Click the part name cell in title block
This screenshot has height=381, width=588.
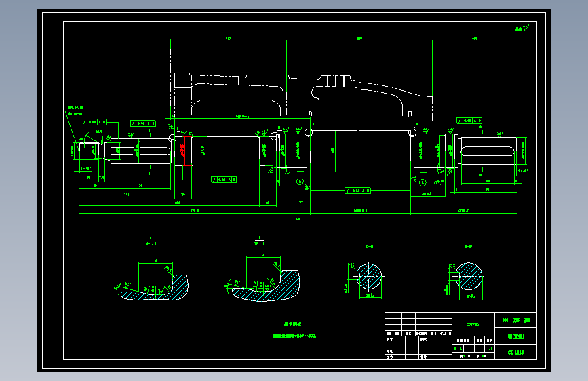coord(515,336)
